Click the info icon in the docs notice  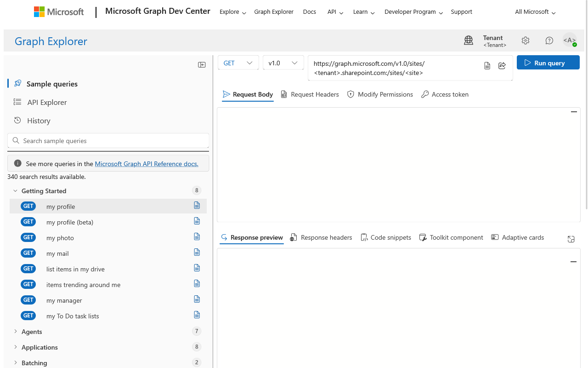[18, 163]
